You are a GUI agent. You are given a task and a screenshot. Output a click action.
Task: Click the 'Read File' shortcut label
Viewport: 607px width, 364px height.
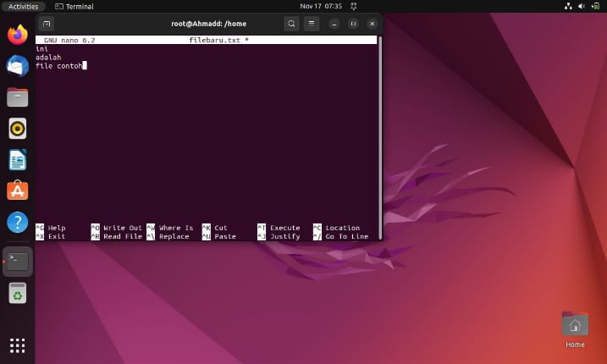click(x=123, y=236)
